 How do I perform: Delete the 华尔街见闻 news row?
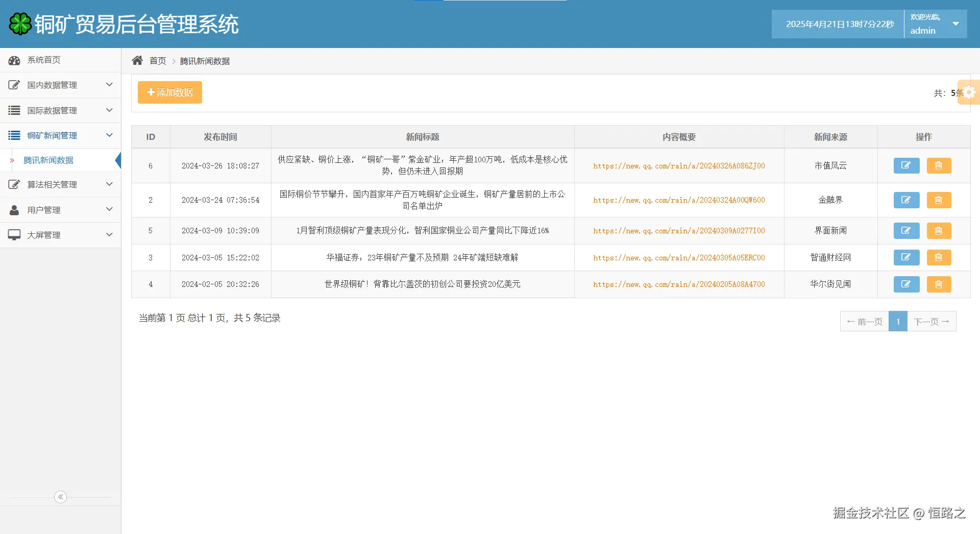click(939, 284)
